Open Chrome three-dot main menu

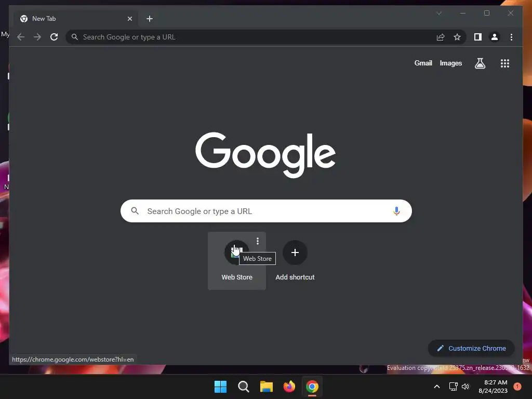[x=511, y=37]
